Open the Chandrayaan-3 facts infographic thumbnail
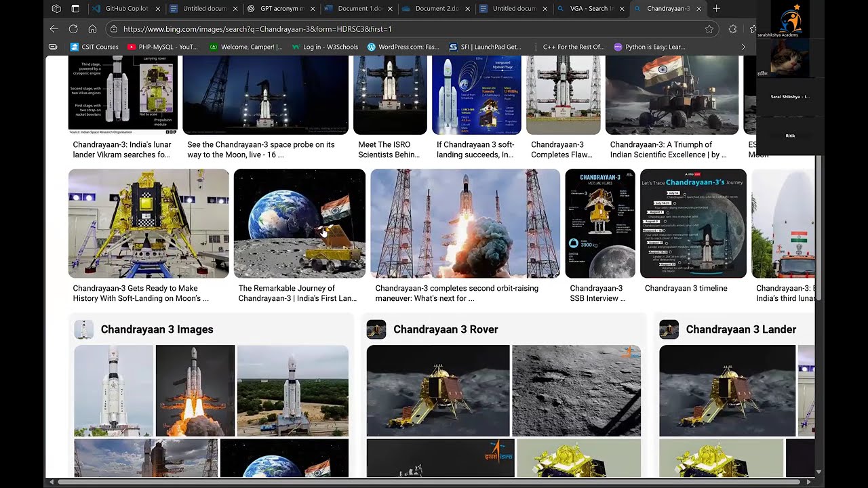The height and width of the screenshot is (488, 868). pyautogui.click(x=600, y=224)
